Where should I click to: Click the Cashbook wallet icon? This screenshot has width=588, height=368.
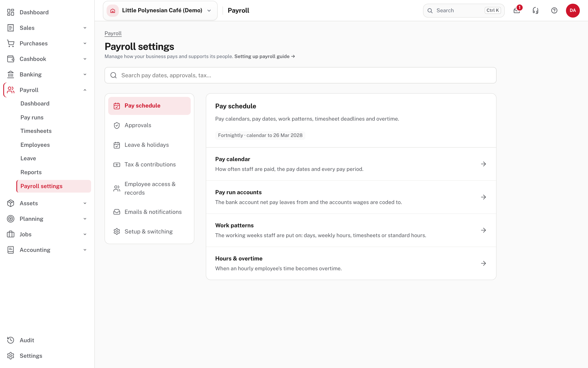point(10,59)
